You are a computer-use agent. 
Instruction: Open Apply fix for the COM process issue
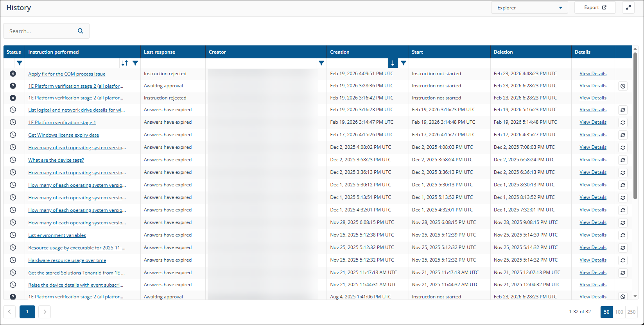coord(67,74)
